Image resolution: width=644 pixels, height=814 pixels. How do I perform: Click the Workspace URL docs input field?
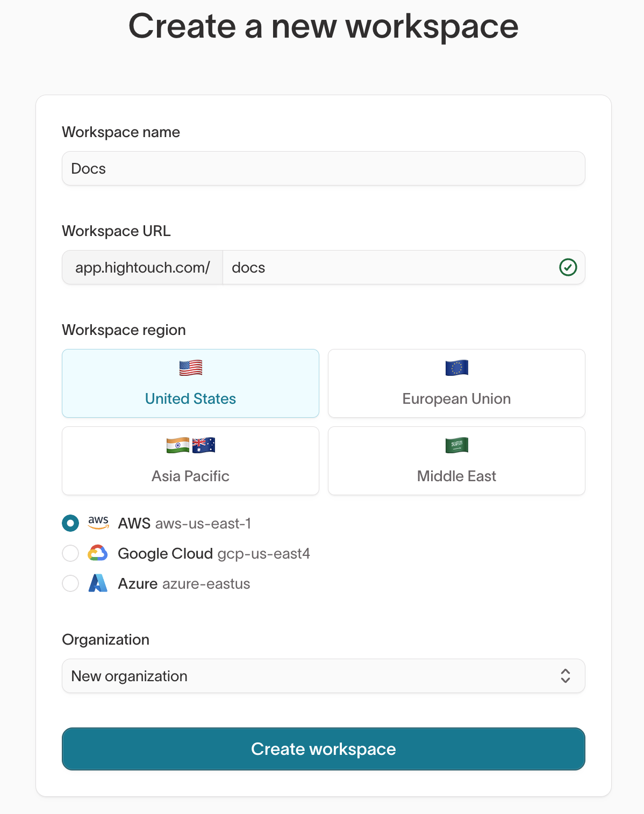376,267
